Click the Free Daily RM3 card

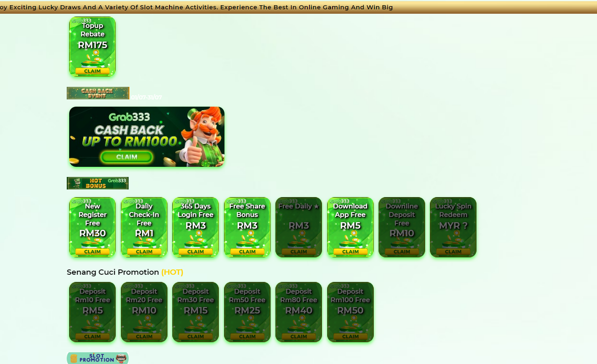pos(298,227)
